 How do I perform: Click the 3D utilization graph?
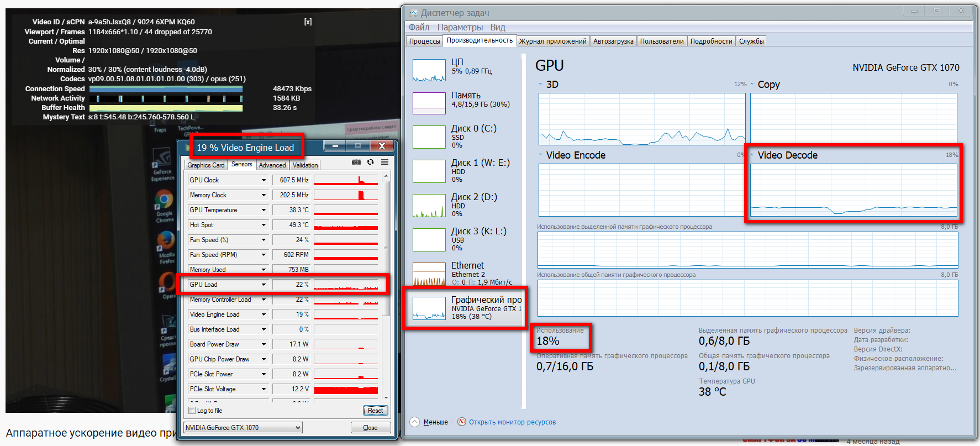tap(642, 119)
